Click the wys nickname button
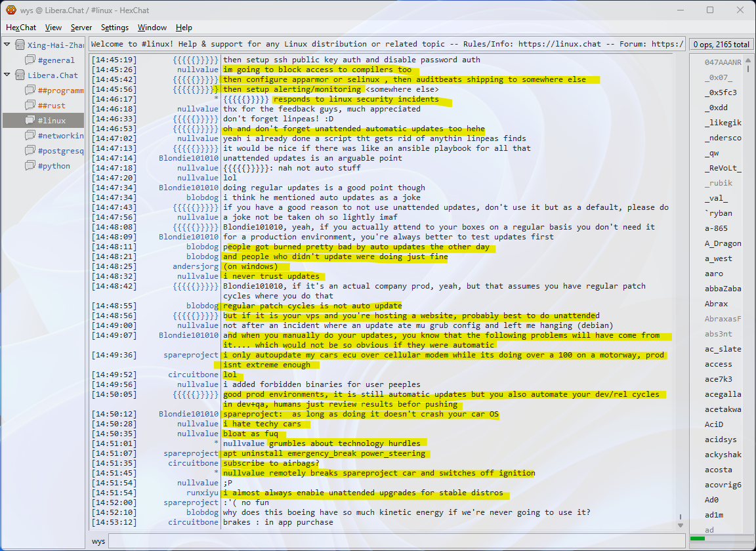Viewport: 756px width, 551px height. 98,541
